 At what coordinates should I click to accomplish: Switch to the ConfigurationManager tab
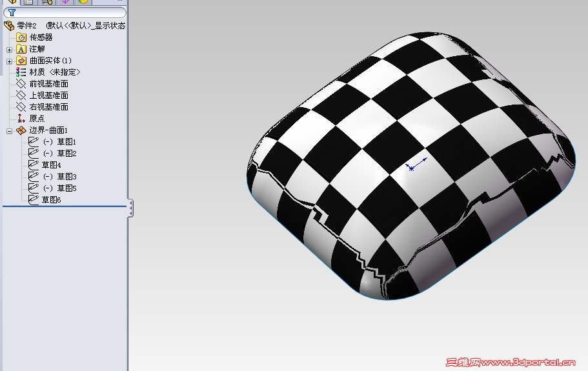click(47, 2)
